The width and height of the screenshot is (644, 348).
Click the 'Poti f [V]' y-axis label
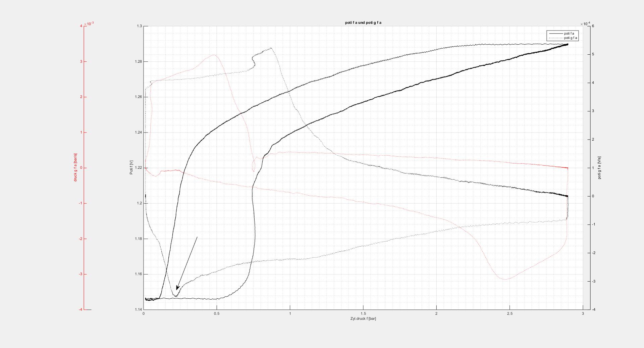coord(131,167)
